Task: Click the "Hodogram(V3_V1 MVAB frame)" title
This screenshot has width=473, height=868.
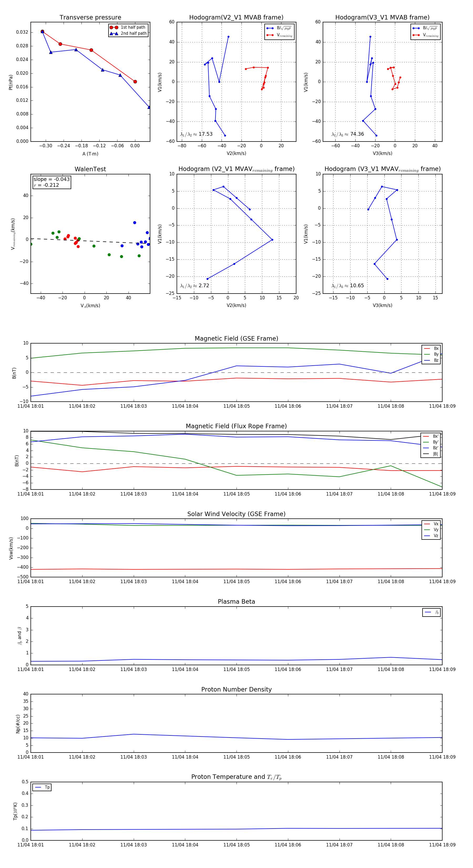Action: [382, 18]
